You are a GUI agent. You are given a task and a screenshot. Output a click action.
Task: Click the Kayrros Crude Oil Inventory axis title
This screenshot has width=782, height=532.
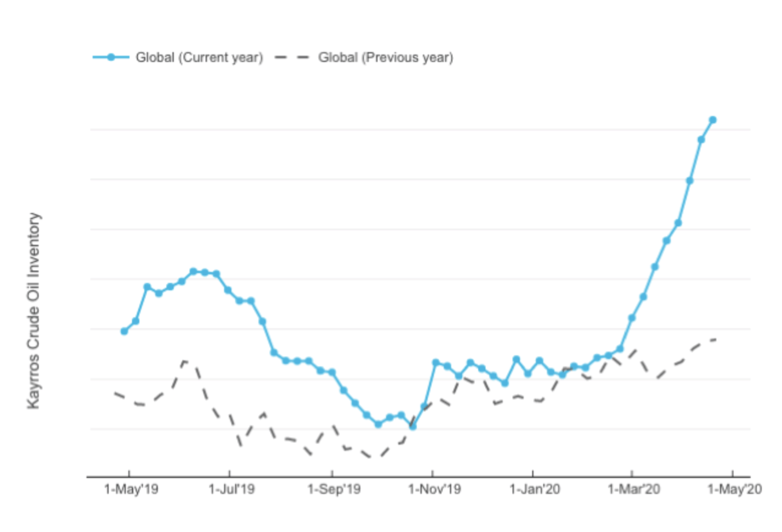point(34,311)
